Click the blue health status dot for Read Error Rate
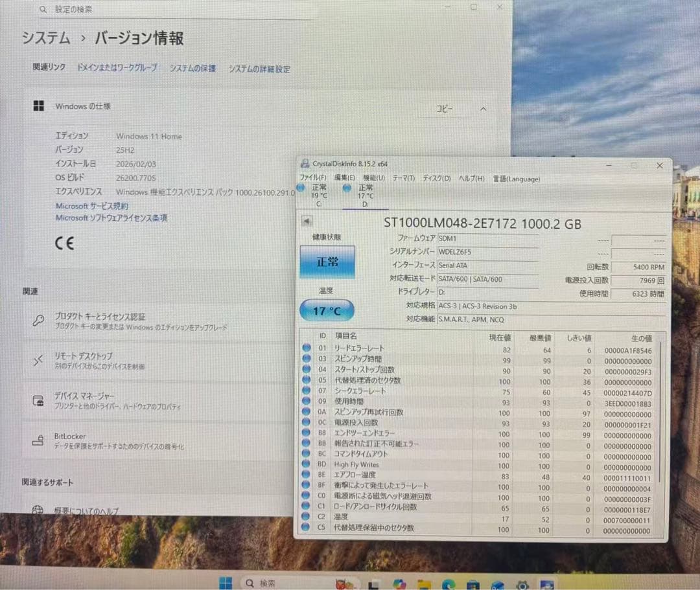Viewport: 700px width, 590px height. point(305,348)
